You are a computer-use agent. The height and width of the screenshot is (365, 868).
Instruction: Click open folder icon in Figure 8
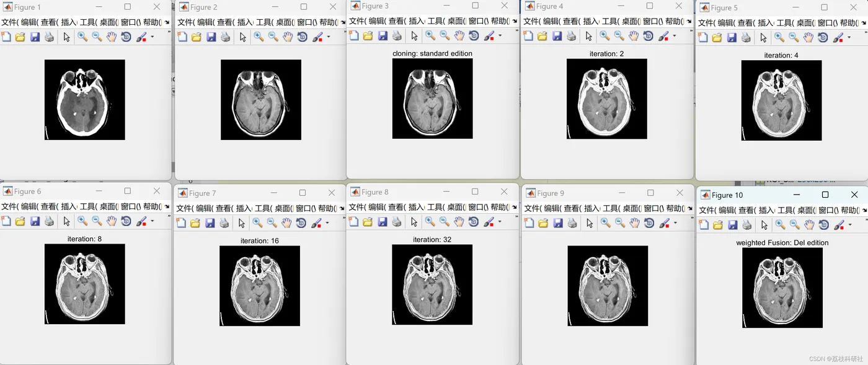click(368, 221)
